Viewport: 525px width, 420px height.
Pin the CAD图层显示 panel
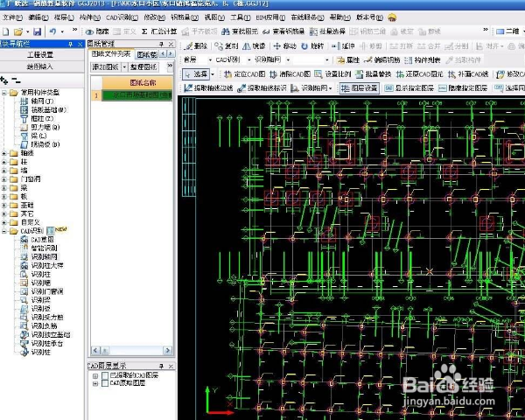point(161,366)
